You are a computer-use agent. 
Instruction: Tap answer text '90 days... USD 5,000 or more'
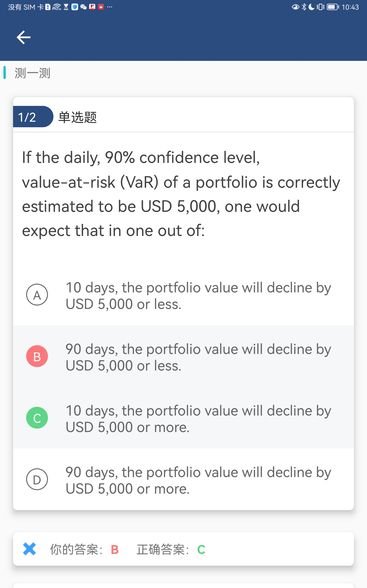tap(198, 480)
